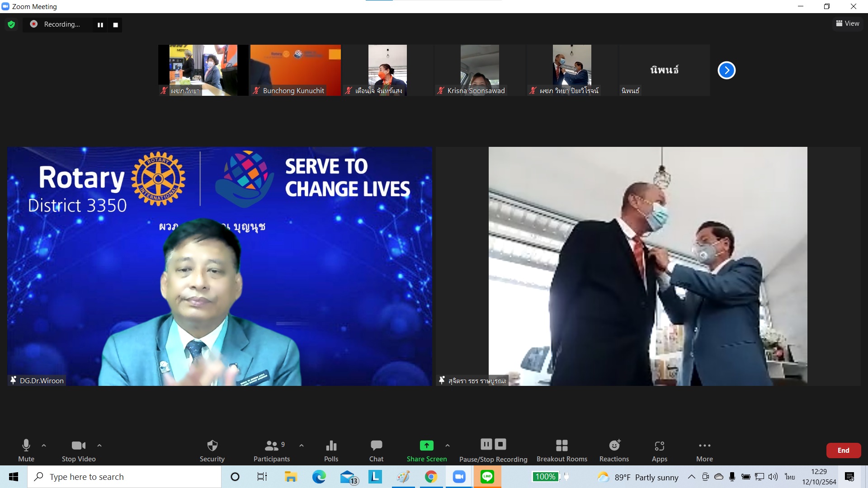Viewport: 868px width, 488px height.
Task: Select the นิพนธ์ participant tile
Action: tap(664, 70)
